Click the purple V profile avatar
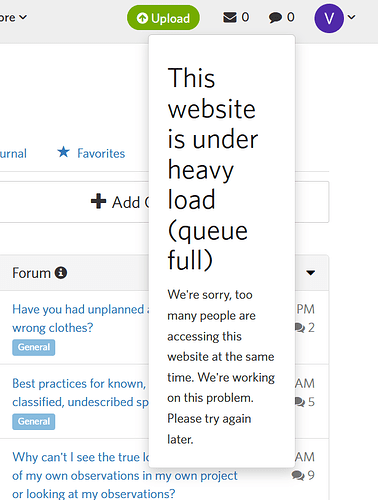378x500 pixels. [x=329, y=18]
